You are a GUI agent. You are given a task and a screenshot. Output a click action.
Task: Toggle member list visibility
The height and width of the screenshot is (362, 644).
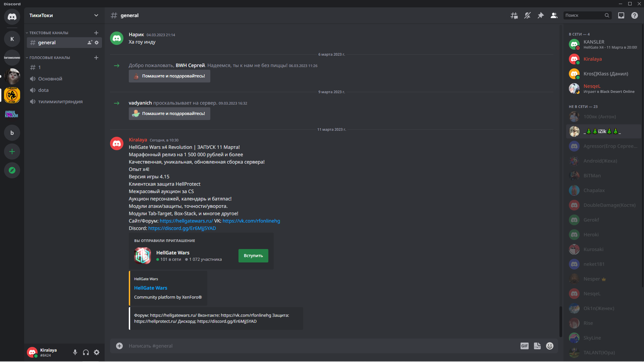click(554, 15)
